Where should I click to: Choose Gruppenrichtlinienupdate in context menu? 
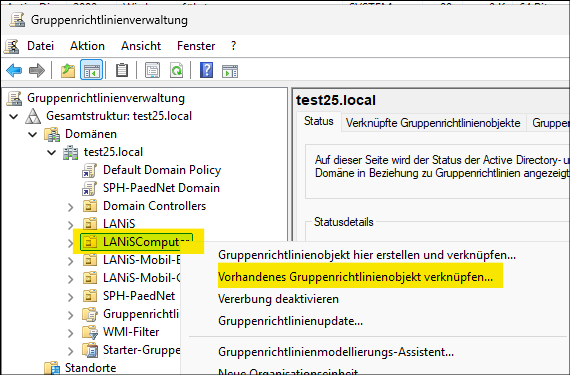click(290, 321)
